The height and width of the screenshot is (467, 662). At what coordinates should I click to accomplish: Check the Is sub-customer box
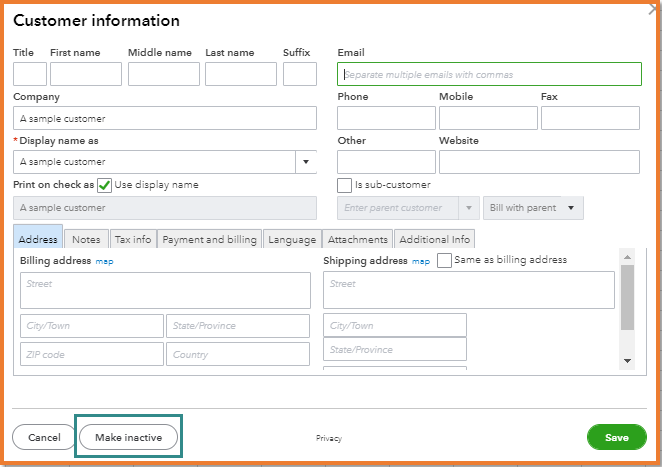point(345,185)
